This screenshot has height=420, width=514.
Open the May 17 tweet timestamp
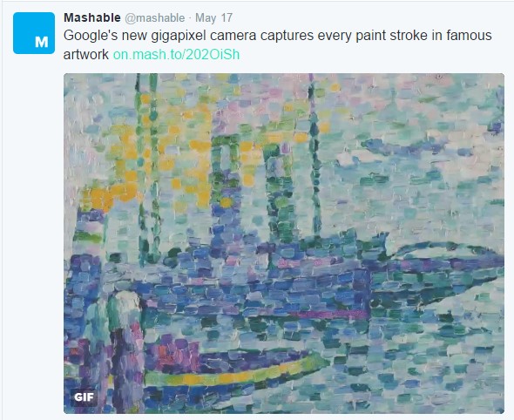(213, 17)
